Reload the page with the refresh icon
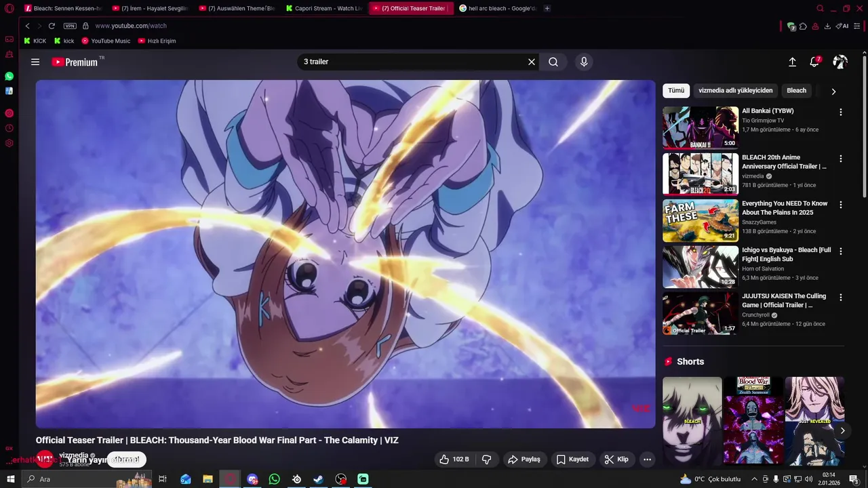This screenshot has width=868, height=488. [52, 26]
